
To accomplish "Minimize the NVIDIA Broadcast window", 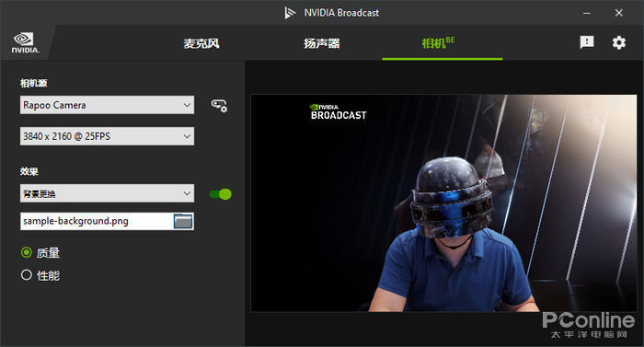I will click(587, 13).
